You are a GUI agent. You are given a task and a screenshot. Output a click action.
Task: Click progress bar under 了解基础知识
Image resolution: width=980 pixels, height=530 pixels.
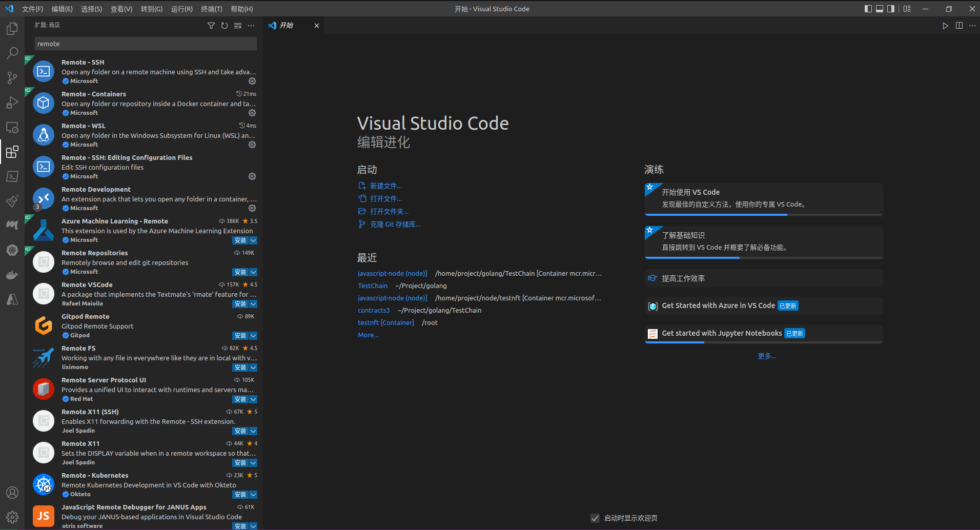tap(764, 258)
